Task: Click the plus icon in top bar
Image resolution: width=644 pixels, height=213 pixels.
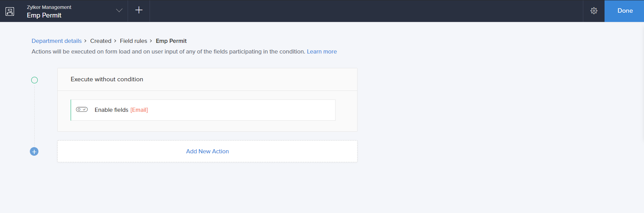Action: pyautogui.click(x=139, y=10)
